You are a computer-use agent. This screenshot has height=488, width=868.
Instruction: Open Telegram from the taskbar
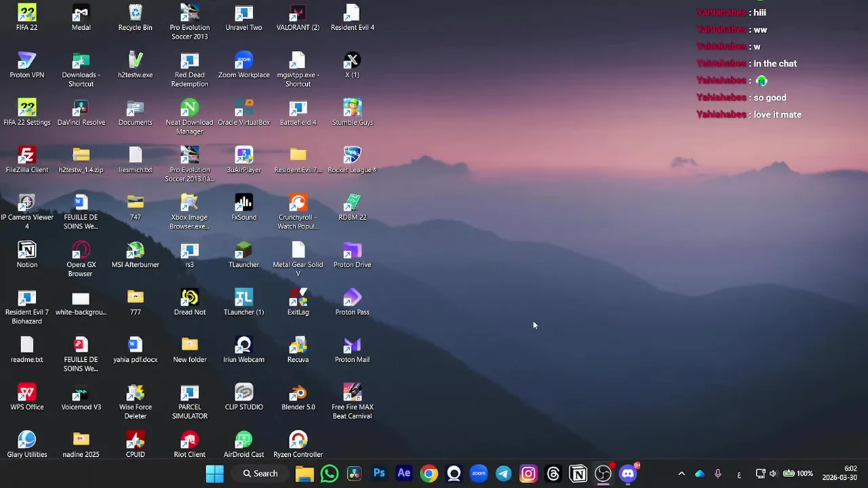tap(503, 474)
